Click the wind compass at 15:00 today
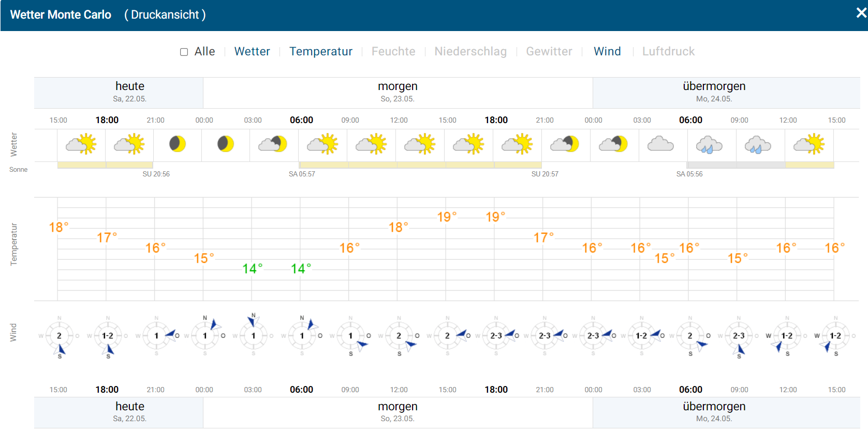This screenshot has width=868, height=446. (59, 336)
